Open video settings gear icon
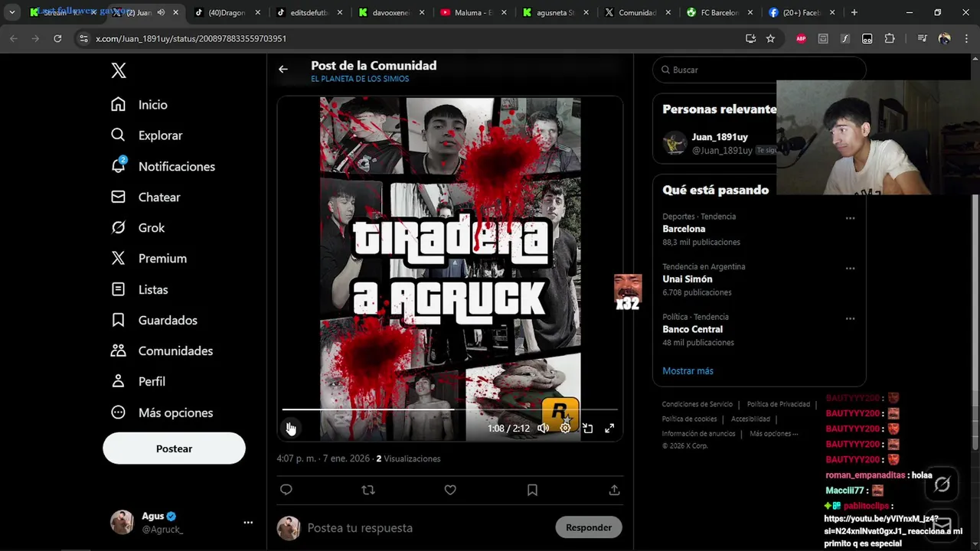The width and height of the screenshot is (980, 551). point(565,429)
